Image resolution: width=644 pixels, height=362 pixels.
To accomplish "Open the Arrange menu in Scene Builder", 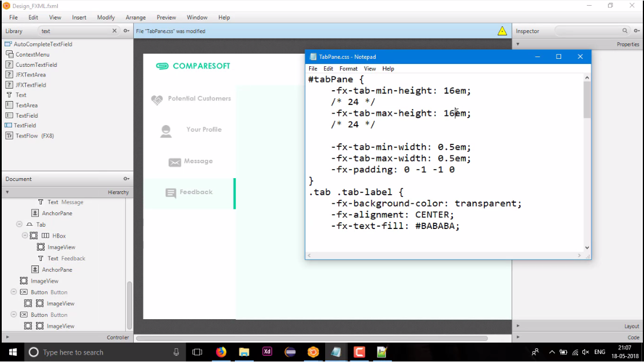I will pos(135,17).
